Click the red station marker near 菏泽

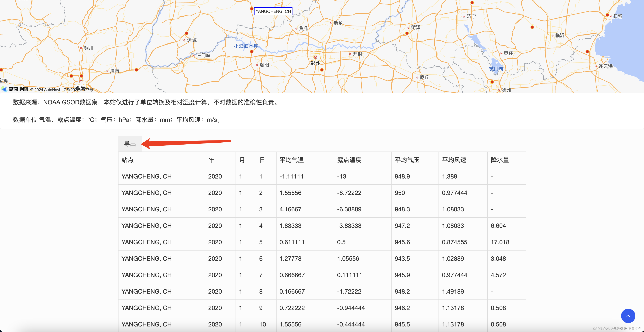407,33
